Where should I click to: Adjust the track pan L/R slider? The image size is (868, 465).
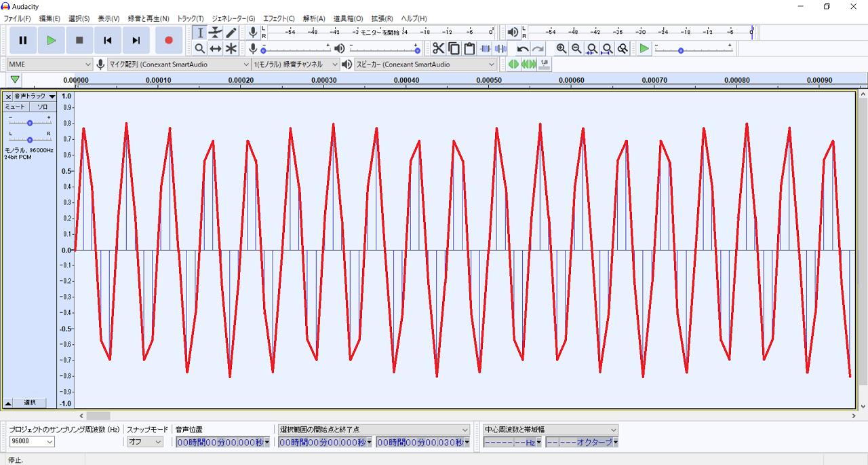tap(30, 139)
